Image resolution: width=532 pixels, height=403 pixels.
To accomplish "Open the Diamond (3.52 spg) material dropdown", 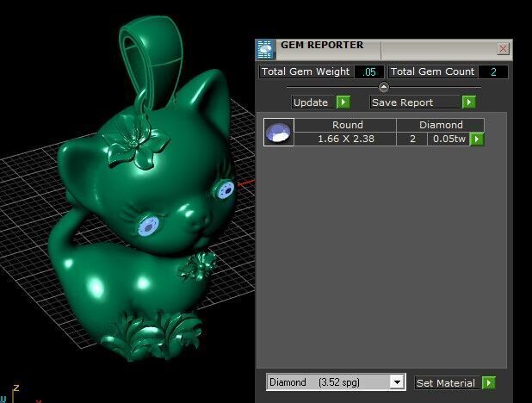I will click(x=336, y=382).
